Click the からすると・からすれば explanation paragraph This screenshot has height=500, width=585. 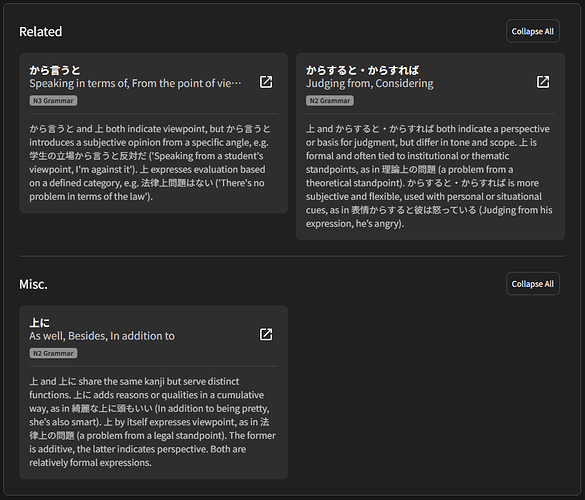tap(429, 176)
